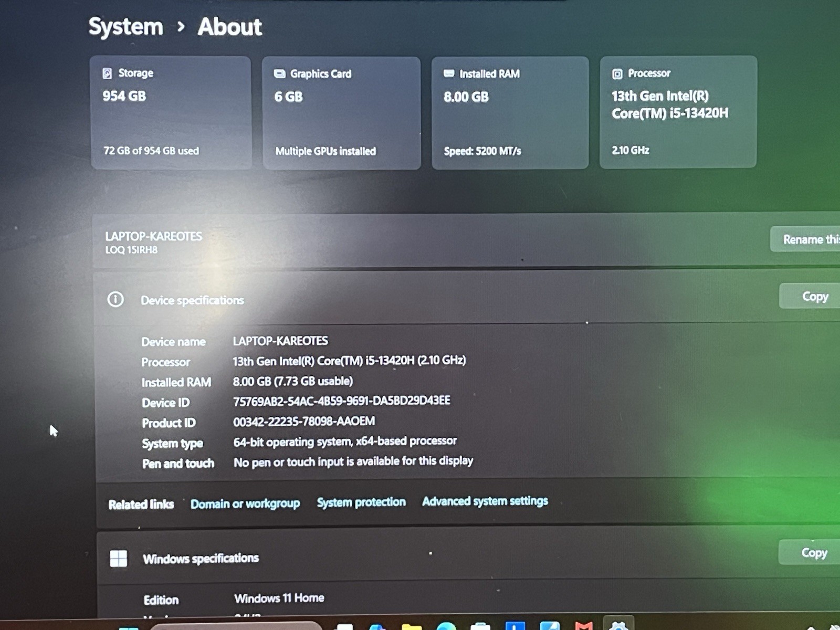
Task: Click the Edition value Windows 11 Home
Action: (x=279, y=598)
